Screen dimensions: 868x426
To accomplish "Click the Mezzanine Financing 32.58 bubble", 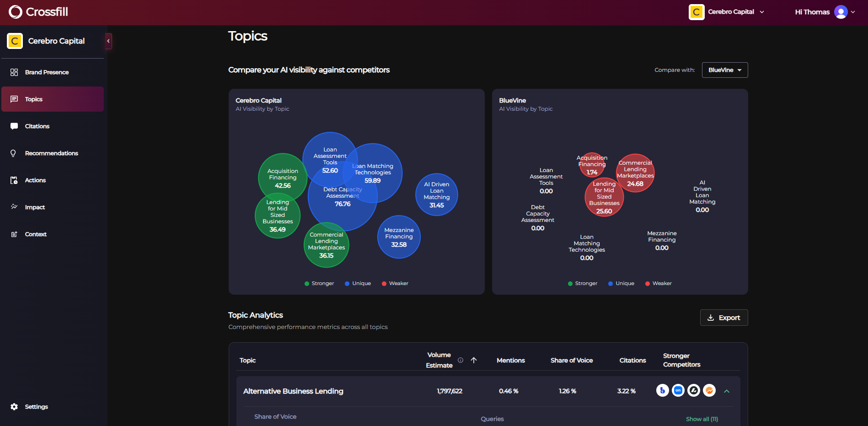I will pyautogui.click(x=399, y=237).
